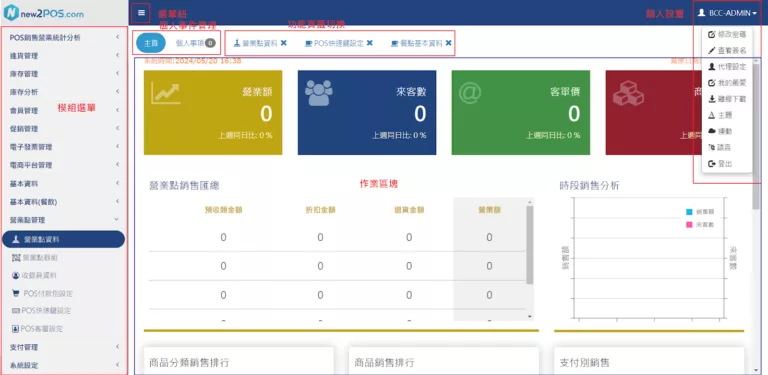The width and height of the screenshot is (768, 375).
Task: Click the boxes icon on the red card
Action: pyautogui.click(x=628, y=93)
